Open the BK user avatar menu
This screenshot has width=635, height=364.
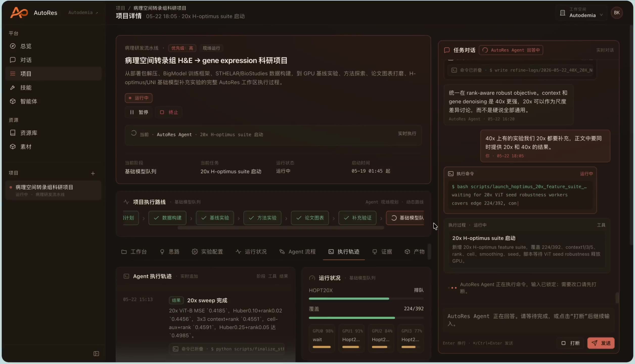tap(617, 13)
